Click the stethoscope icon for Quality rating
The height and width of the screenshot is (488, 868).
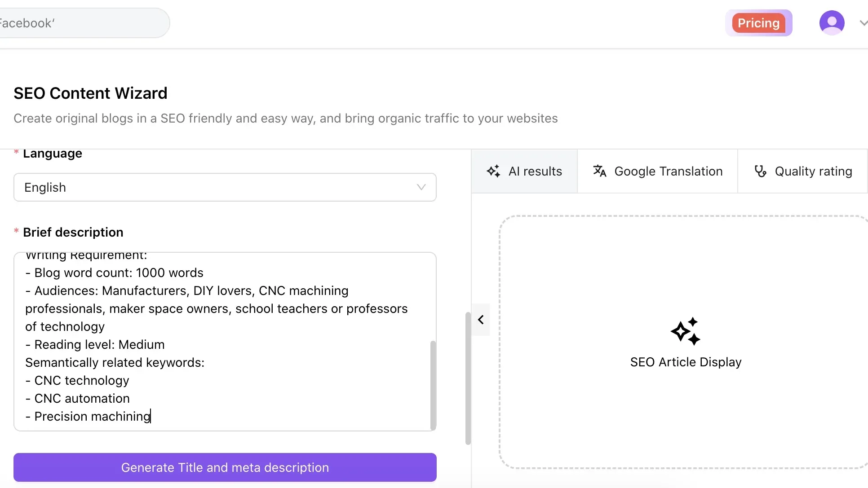pyautogui.click(x=760, y=171)
